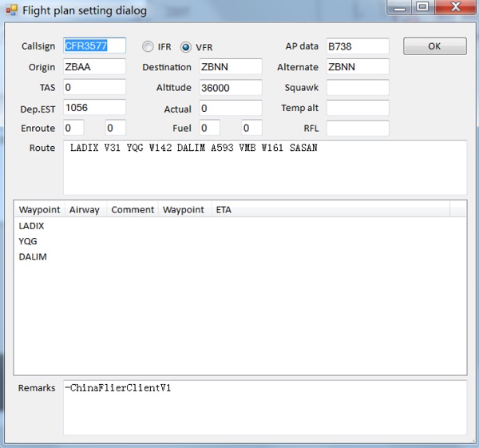Click the second Enroute minutes field
The height and width of the screenshot is (448, 479).
coord(116,128)
